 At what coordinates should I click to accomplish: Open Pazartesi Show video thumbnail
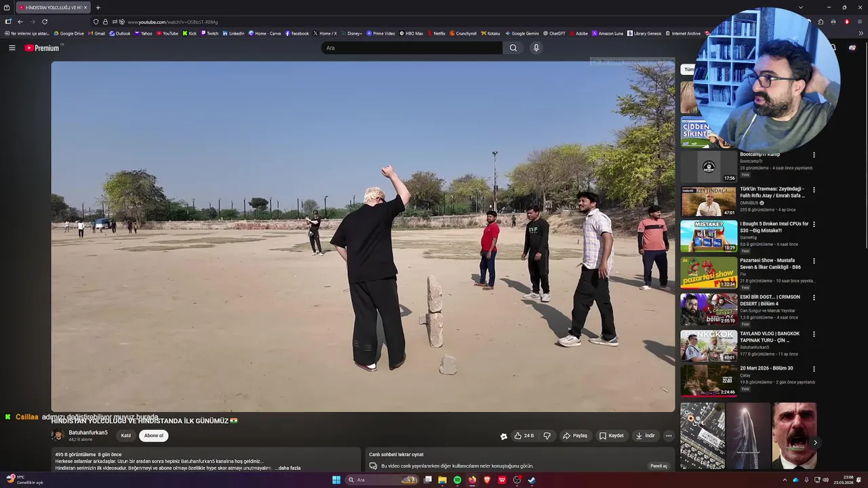point(709,272)
